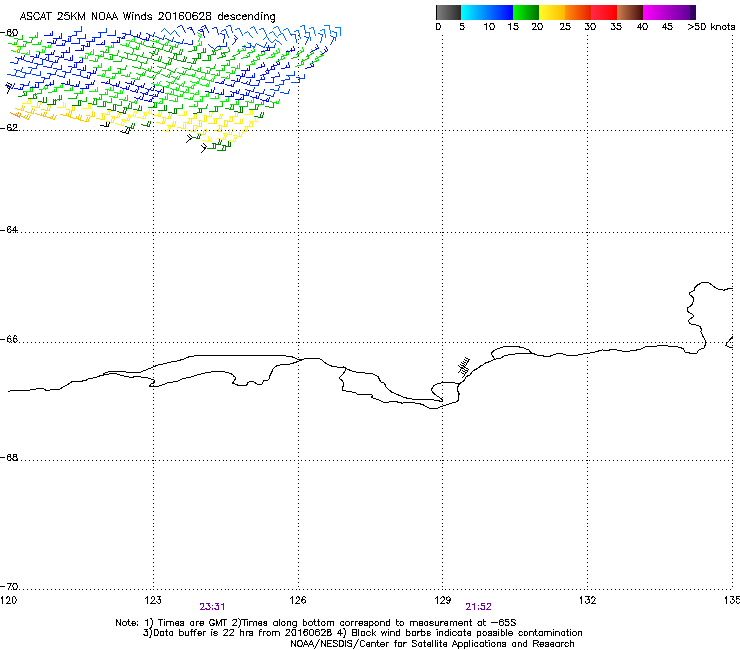This screenshot has width=740, height=650.
Task: Click the green 15-20 knots legend segment
Action: (526, 12)
